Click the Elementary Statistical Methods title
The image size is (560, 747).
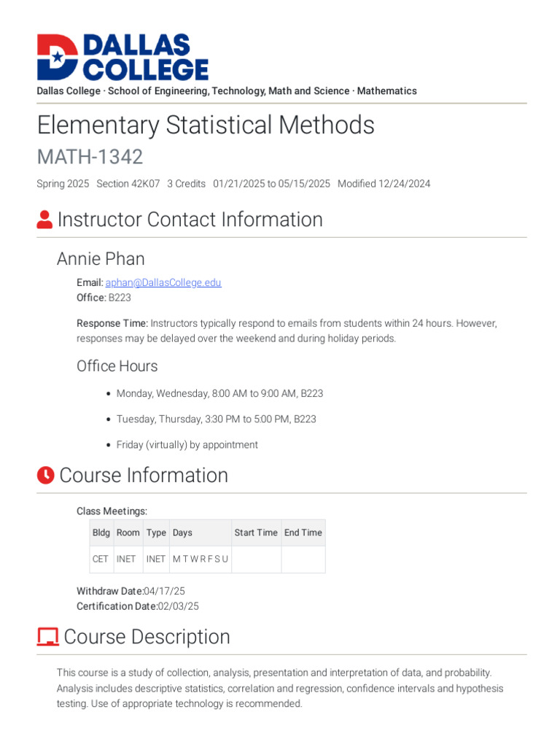[x=206, y=125]
